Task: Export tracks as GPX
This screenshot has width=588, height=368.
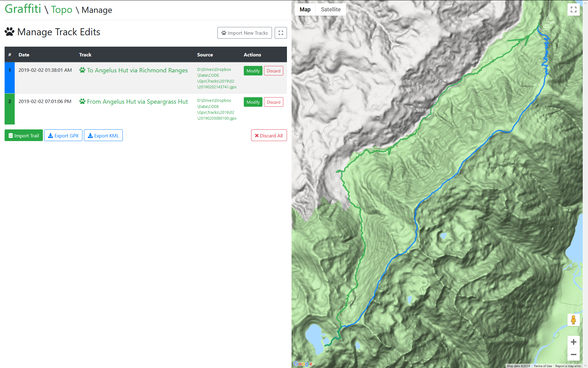Action: [63, 136]
